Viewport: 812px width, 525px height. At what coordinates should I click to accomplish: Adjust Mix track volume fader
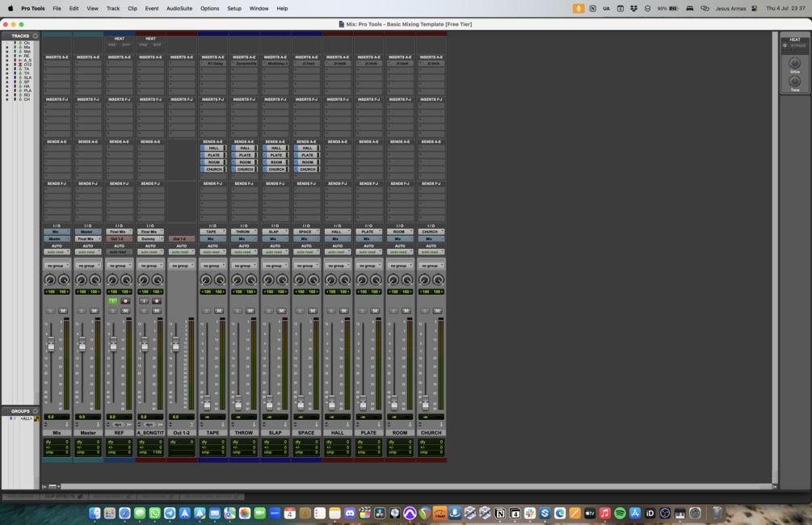pos(51,344)
